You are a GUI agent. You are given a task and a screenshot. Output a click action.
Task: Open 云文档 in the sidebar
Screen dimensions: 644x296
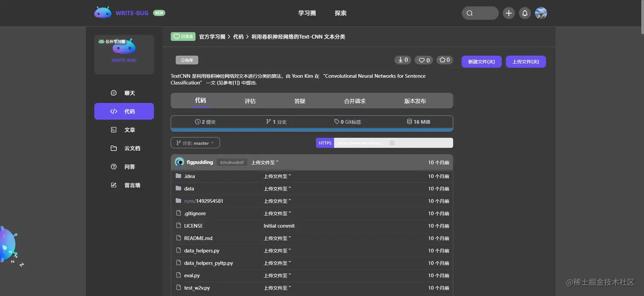click(124, 148)
